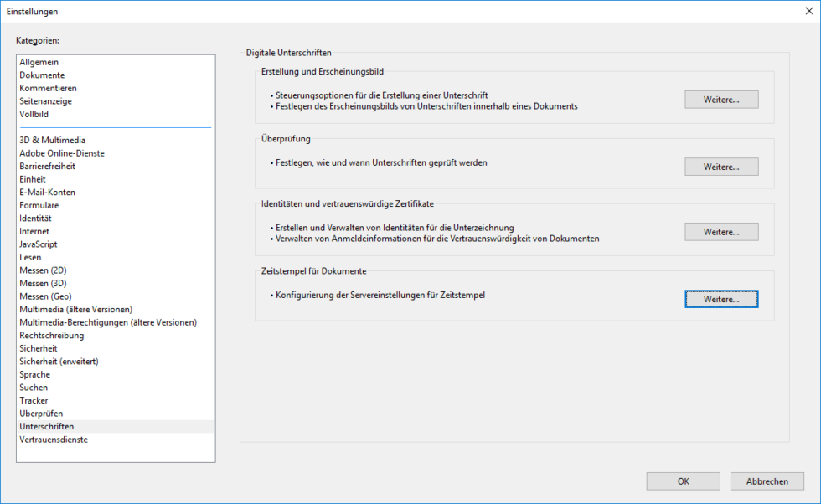Open the Tracker preferences
The image size is (821, 504).
click(x=34, y=400)
